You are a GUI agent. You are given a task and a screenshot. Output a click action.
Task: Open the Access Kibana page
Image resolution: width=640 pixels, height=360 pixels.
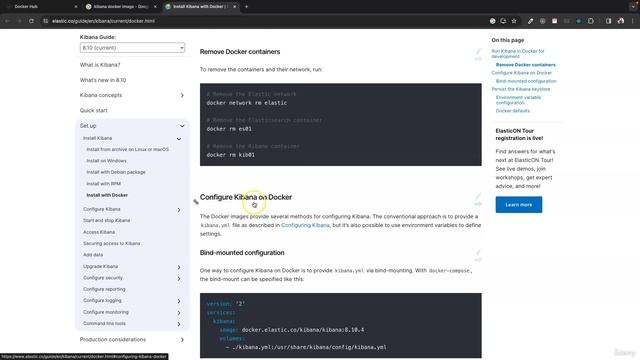[99, 232]
